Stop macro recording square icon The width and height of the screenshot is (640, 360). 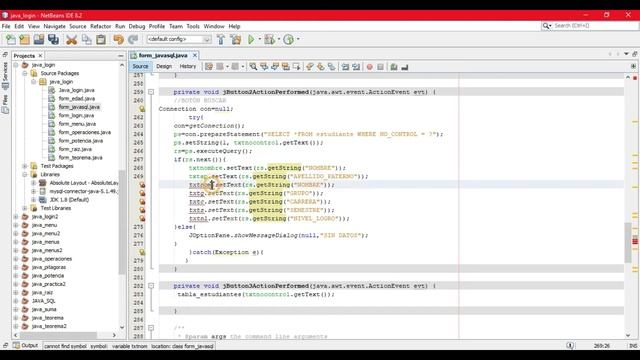[380, 67]
